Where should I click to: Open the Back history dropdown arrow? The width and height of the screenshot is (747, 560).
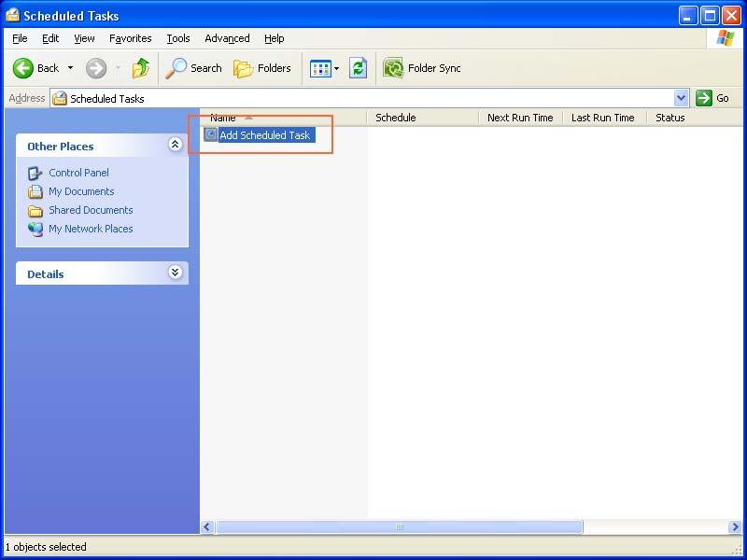71,68
